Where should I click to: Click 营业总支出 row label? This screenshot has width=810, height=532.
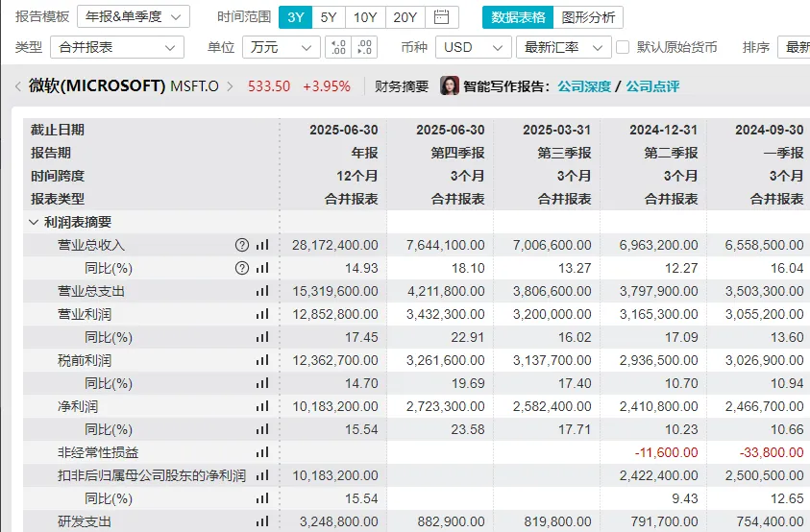point(91,291)
